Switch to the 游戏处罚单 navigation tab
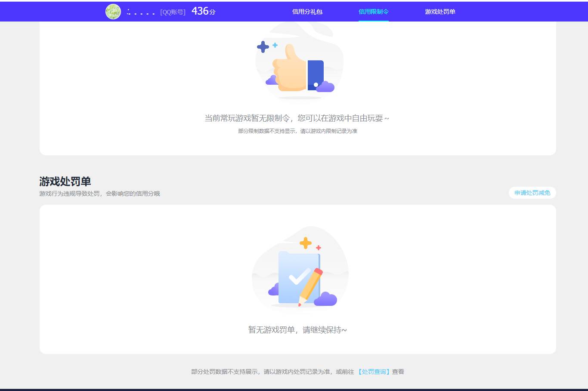The image size is (588, 391). (x=440, y=12)
